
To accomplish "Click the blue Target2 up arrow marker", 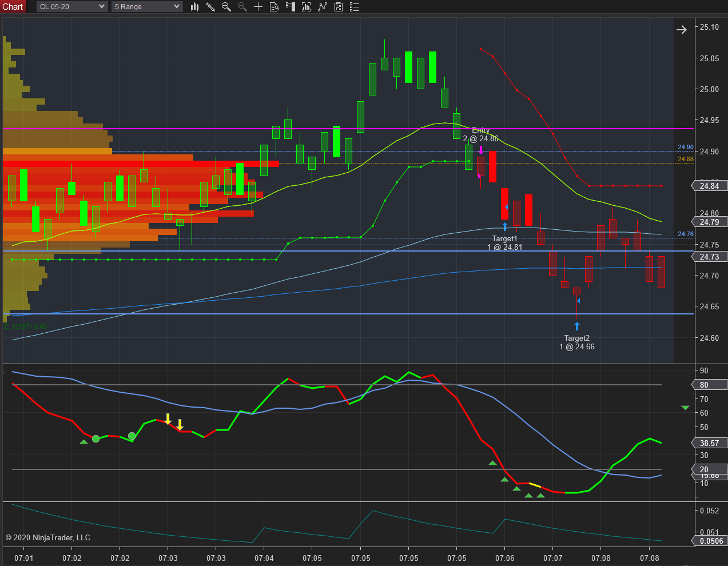I will [577, 326].
